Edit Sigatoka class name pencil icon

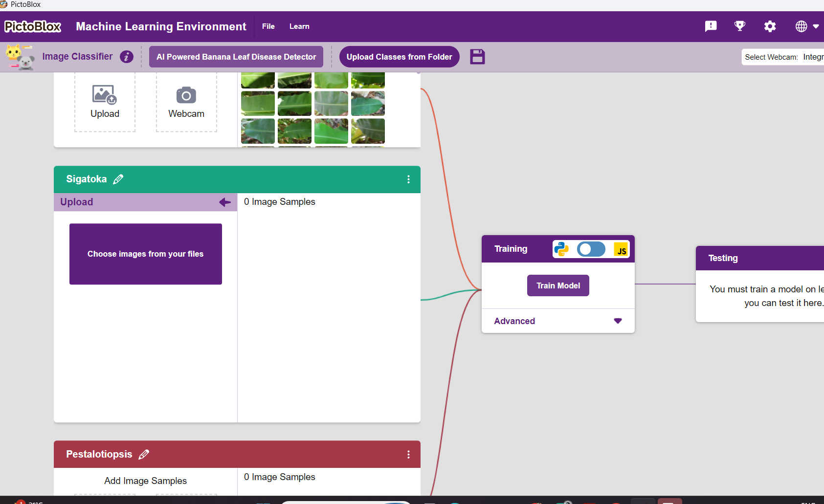118,179
